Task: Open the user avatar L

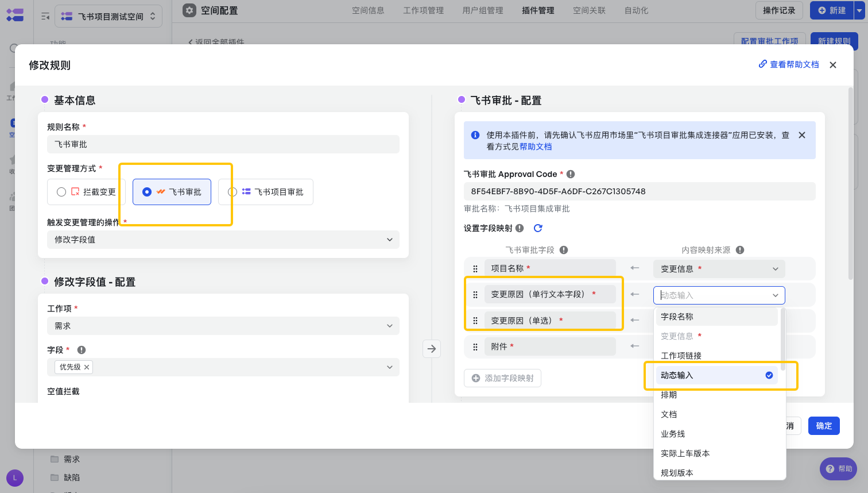Action: coord(15,477)
